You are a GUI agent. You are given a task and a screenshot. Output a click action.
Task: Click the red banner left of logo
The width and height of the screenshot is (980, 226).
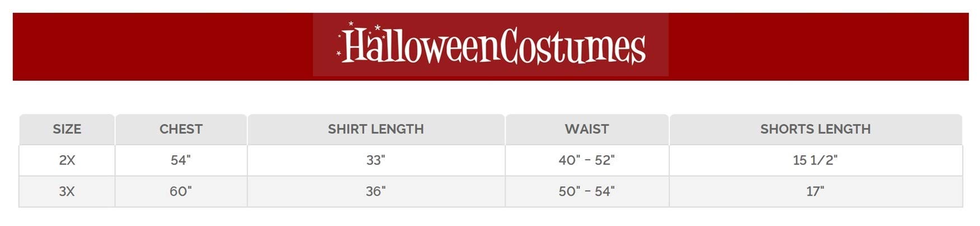162,47
